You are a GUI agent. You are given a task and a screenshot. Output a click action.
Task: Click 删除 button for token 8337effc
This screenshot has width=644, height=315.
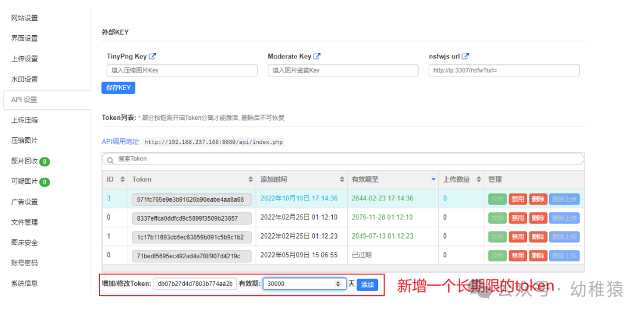click(x=538, y=218)
